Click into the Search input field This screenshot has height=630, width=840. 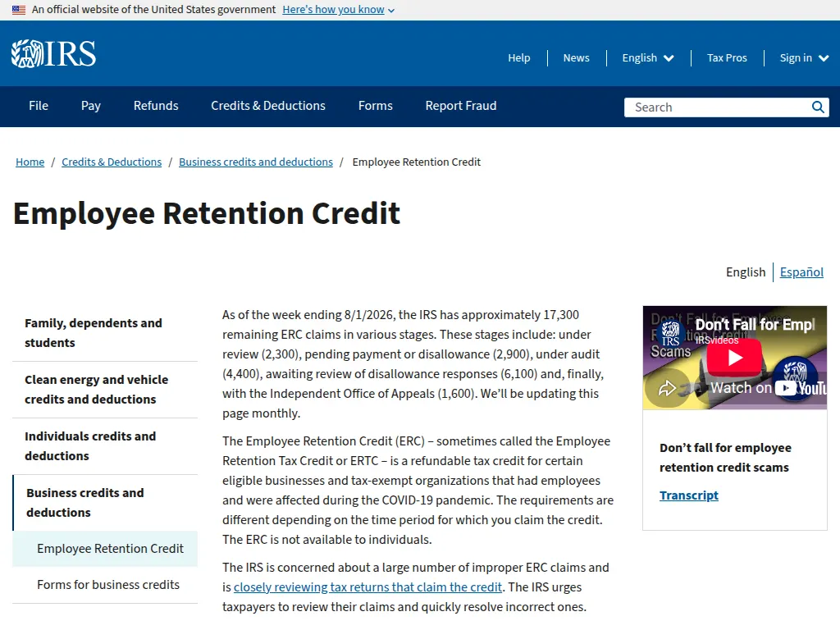(718, 107)
